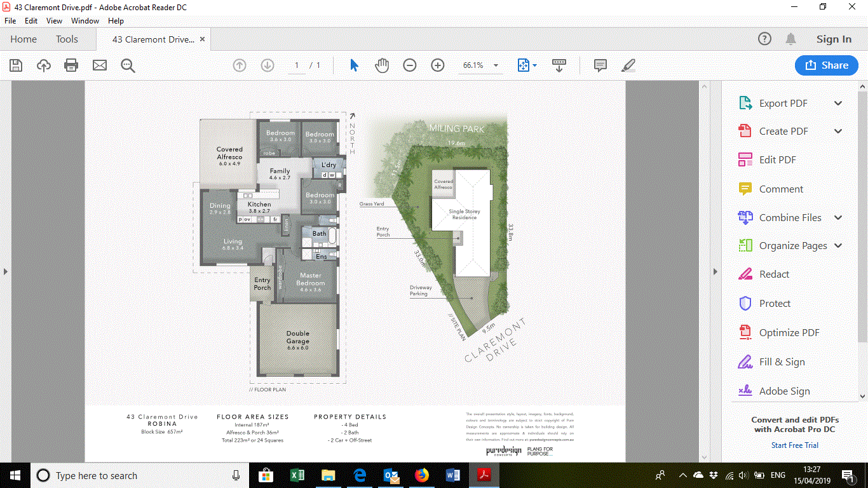Image resolution: width=868 pixels, height=488 pixels.
Task: Click the Start Free Trial link
Action: coord(794,445)
